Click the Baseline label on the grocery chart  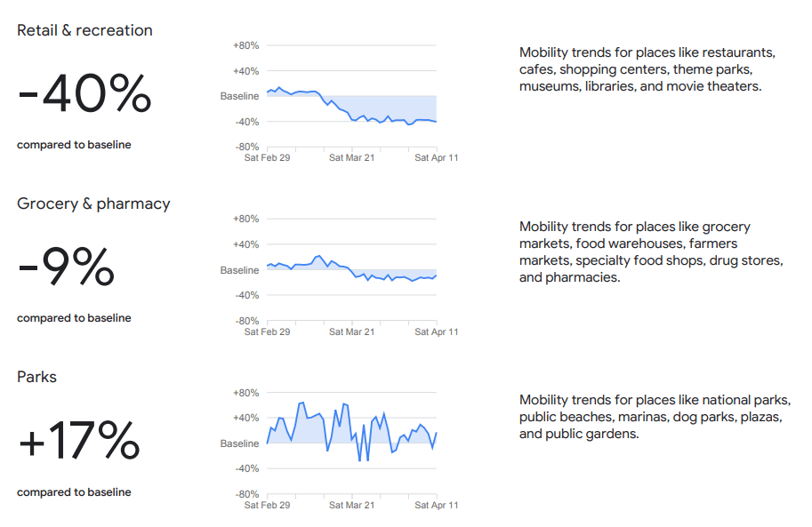point(239,270)
